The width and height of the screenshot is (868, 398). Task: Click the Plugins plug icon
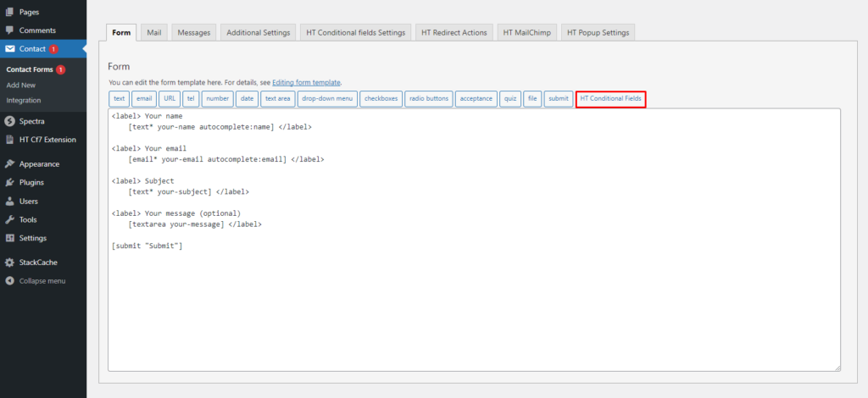[9, 182]
